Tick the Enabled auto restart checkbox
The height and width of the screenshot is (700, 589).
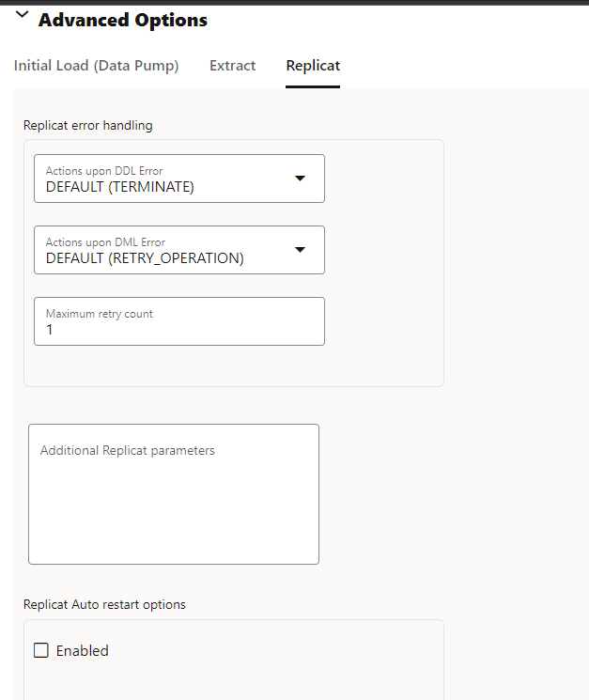(41, 650)
